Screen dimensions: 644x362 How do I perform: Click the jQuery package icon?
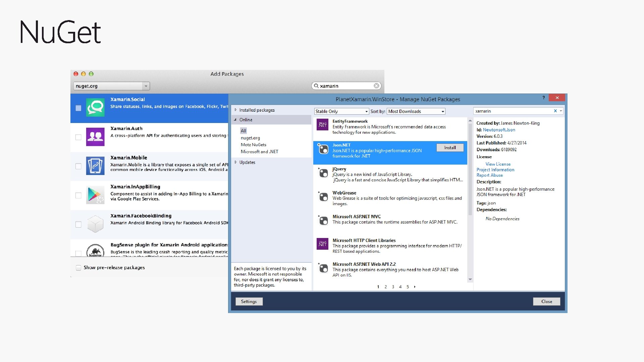323,173
